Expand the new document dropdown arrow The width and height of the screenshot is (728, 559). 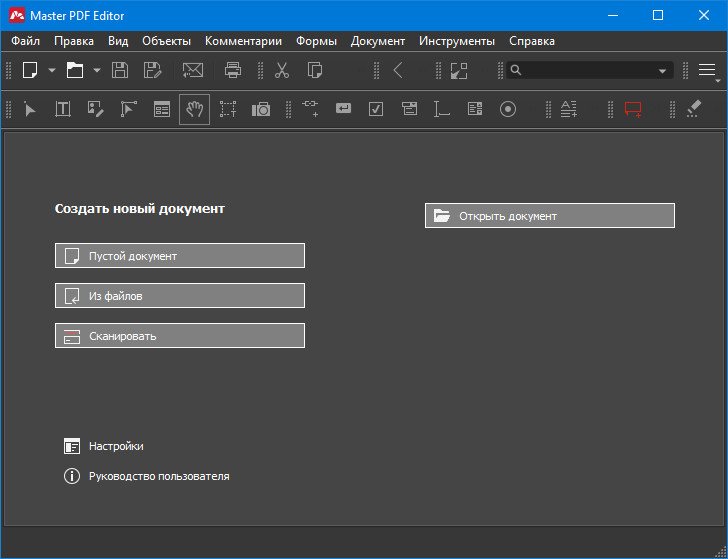[52, 71]
